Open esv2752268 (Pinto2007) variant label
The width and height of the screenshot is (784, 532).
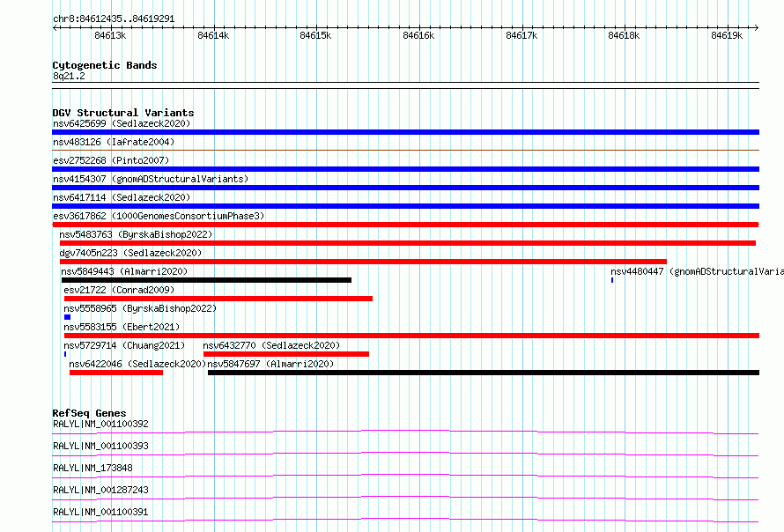click(x=111, y=160)
